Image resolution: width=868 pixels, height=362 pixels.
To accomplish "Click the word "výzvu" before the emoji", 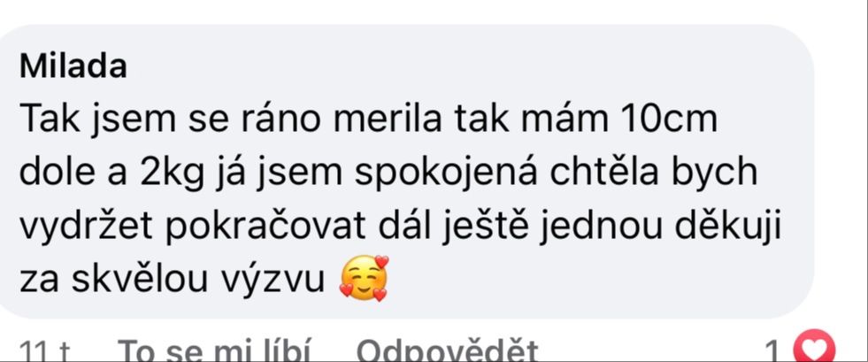I will point(273,281).
